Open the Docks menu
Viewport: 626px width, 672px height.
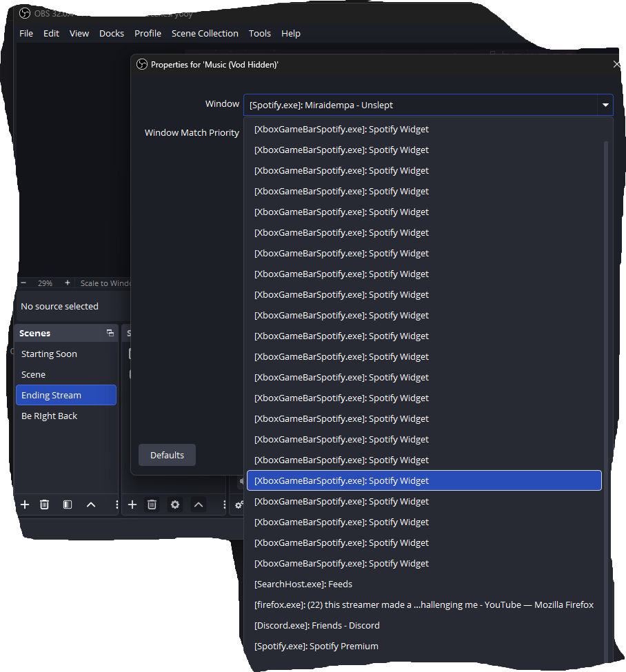[112, 34]
